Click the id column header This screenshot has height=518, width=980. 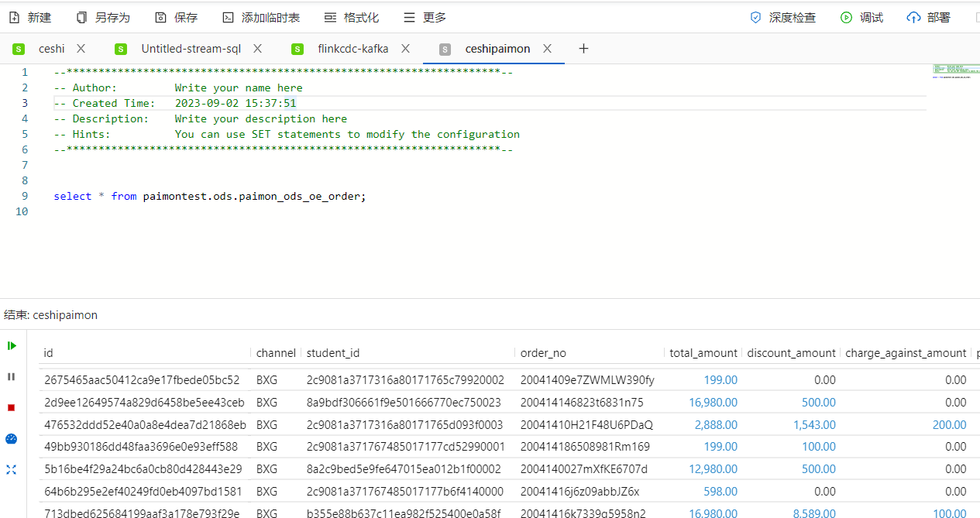click(x=49, y=353)
